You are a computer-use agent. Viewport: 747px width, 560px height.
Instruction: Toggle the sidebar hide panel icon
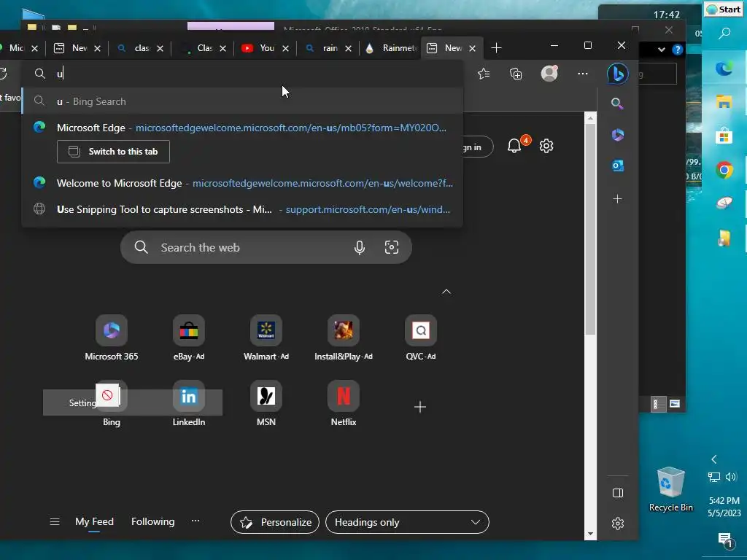tap(618, 493)
